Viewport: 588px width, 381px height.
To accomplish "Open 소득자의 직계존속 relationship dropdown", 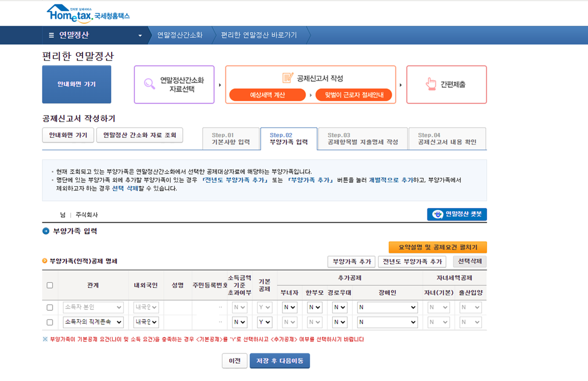I will point(93,322).
